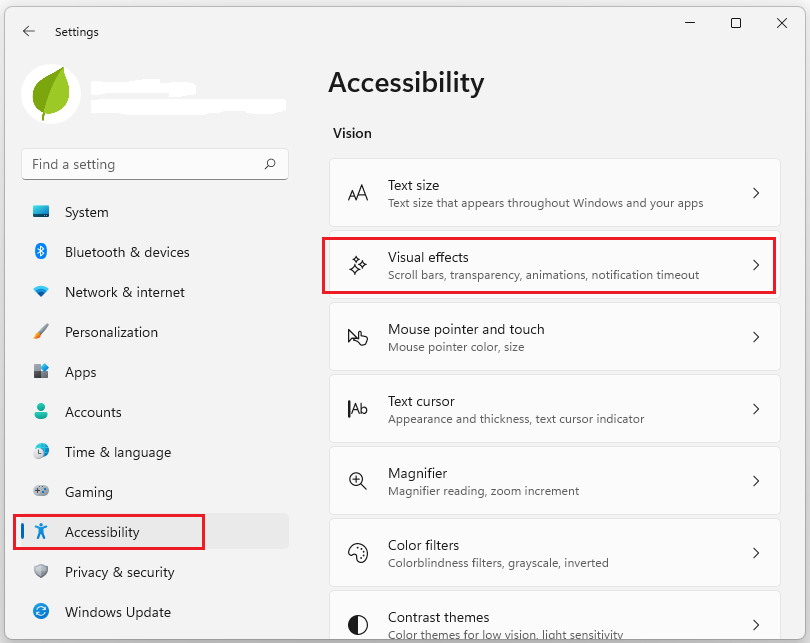Click the back arrow icon
The width and height of the screenshot is (810, 643).
29,32
